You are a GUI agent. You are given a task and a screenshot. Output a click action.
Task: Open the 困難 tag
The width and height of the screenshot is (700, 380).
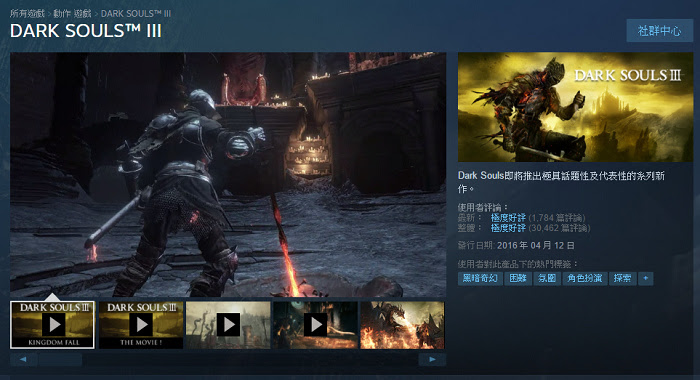(x=518, y=278)
